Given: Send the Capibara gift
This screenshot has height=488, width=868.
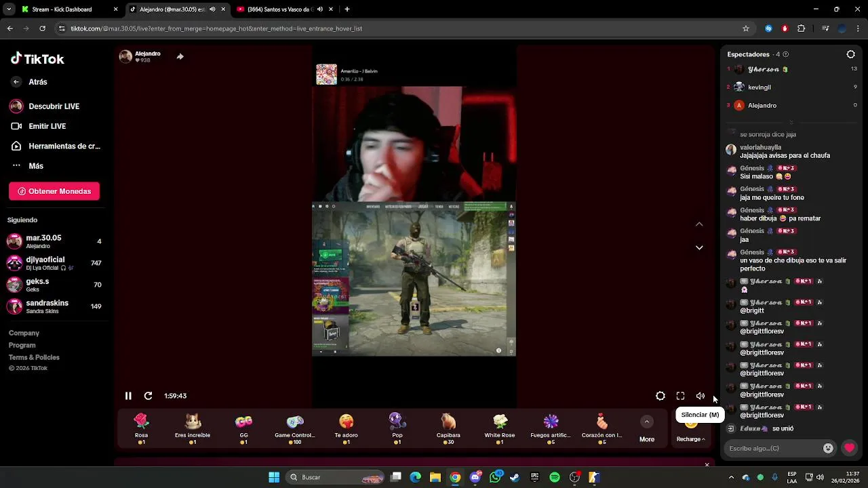Looking at the screenshot, I should click(x=448, y=428).
